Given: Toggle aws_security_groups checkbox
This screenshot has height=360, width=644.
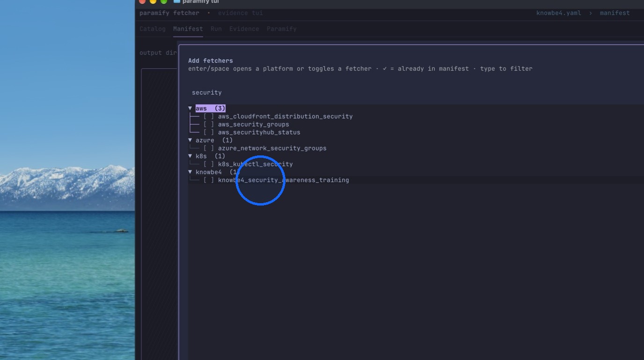Looking at the screenshot, I should coord(209,125).
